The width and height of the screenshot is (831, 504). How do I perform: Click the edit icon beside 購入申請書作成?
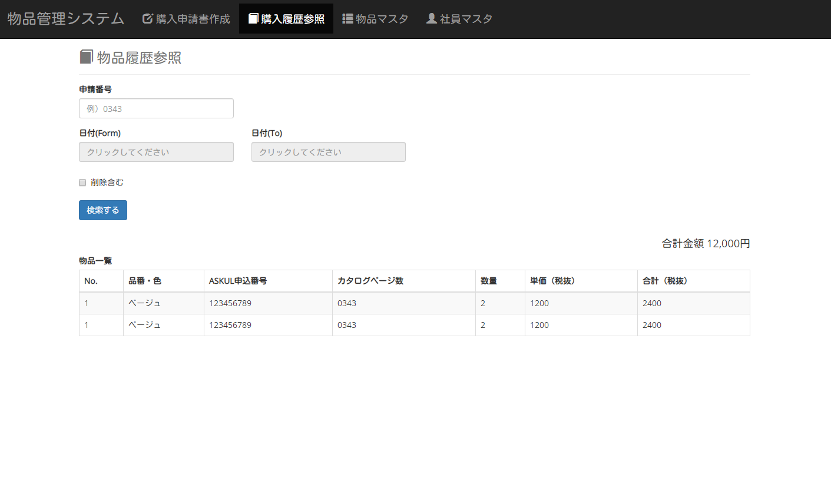(147, 19)
